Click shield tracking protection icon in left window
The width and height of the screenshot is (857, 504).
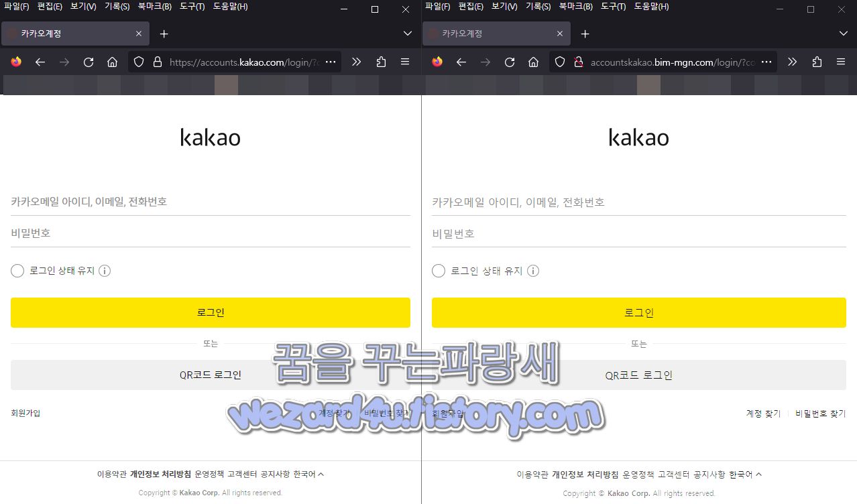[139, 62]
